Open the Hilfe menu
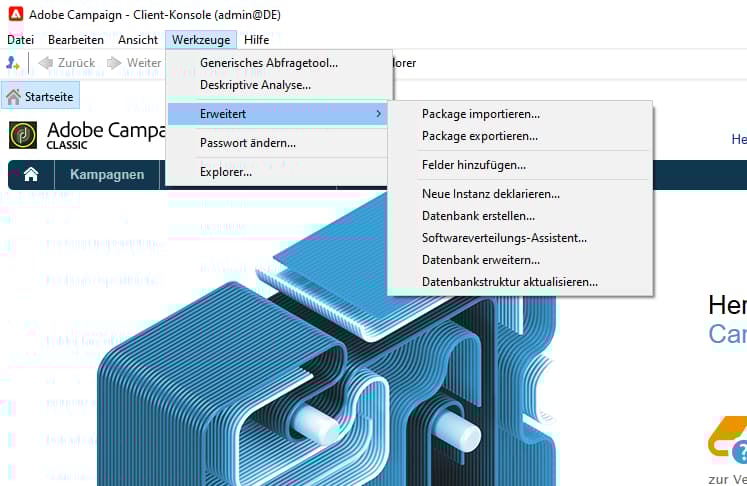Screen dimensions: 747x486 pyautogui.click(x=256, y=40)
